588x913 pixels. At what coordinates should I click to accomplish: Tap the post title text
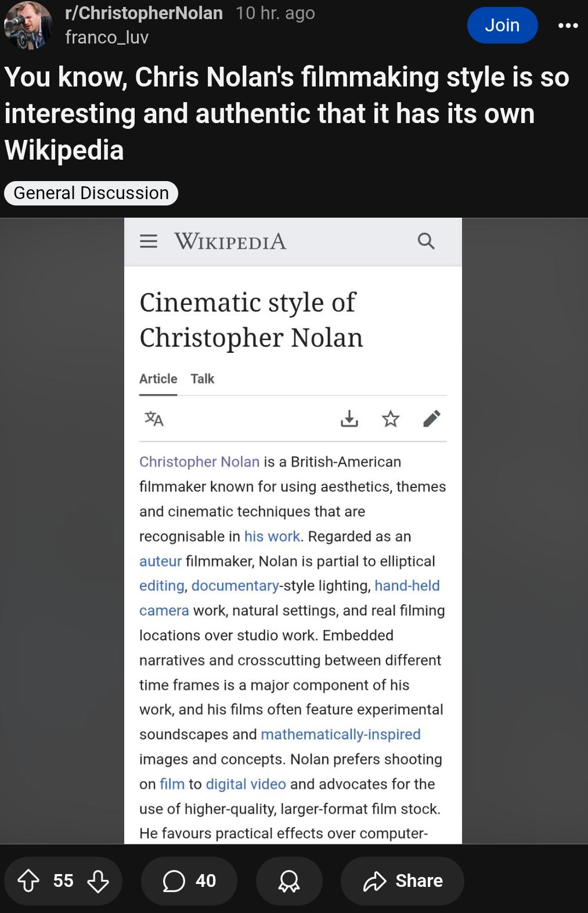click(287, 114)
